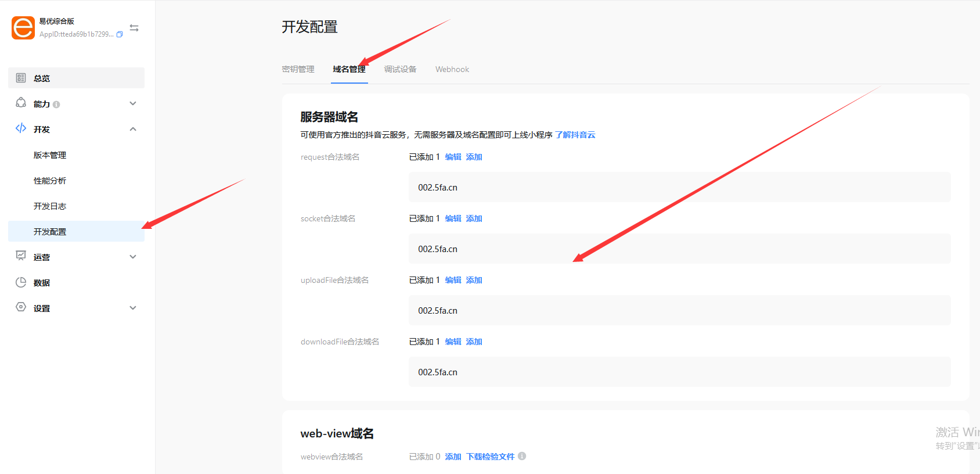Click 编辑 for request合法域名

coord(453,157)
